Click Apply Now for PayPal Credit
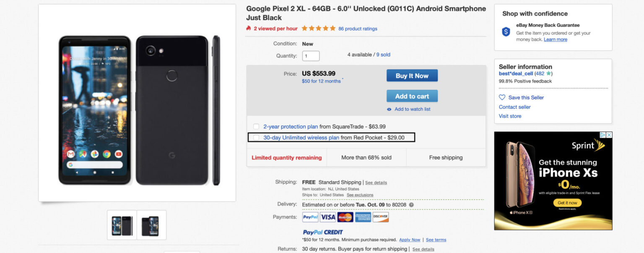Viewport: 644px width, 253px height. tap(410, 240)
